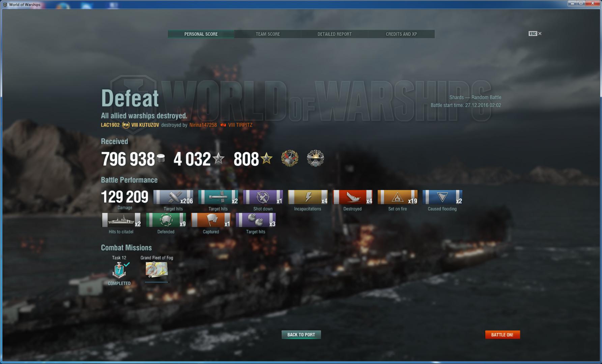Select the Credits and XP tab

(401, 34)
